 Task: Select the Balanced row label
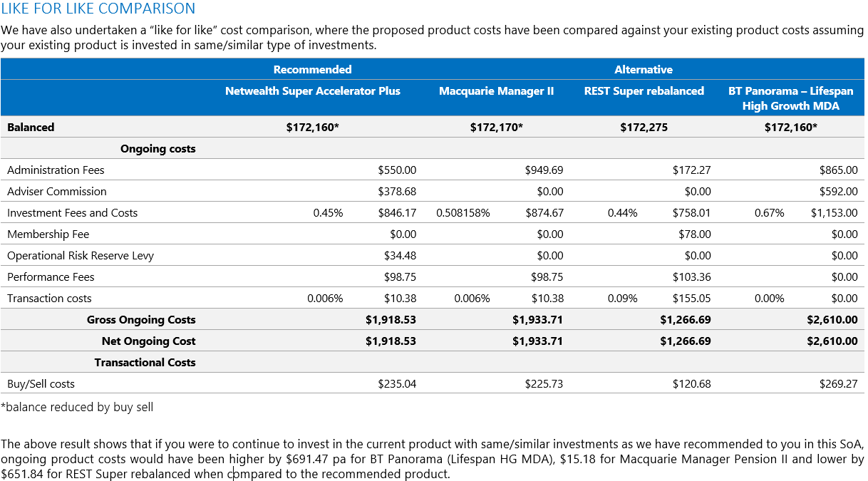tap(31, 128)
